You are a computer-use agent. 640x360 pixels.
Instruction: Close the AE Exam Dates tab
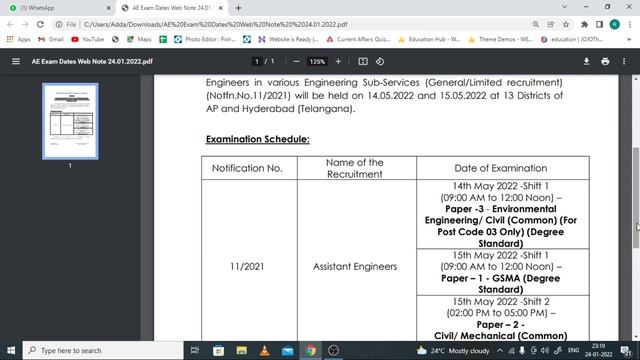220,8
